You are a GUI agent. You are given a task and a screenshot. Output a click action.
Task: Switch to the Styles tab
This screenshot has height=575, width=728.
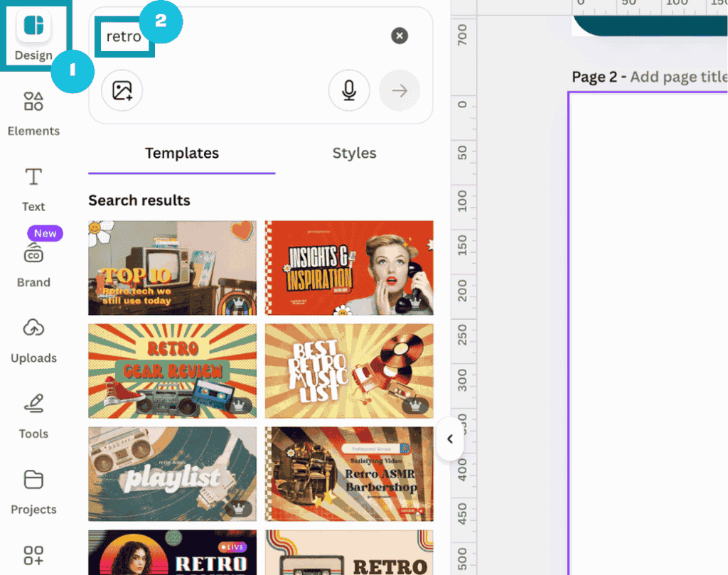pyautogui.click(x=354, y=154)
